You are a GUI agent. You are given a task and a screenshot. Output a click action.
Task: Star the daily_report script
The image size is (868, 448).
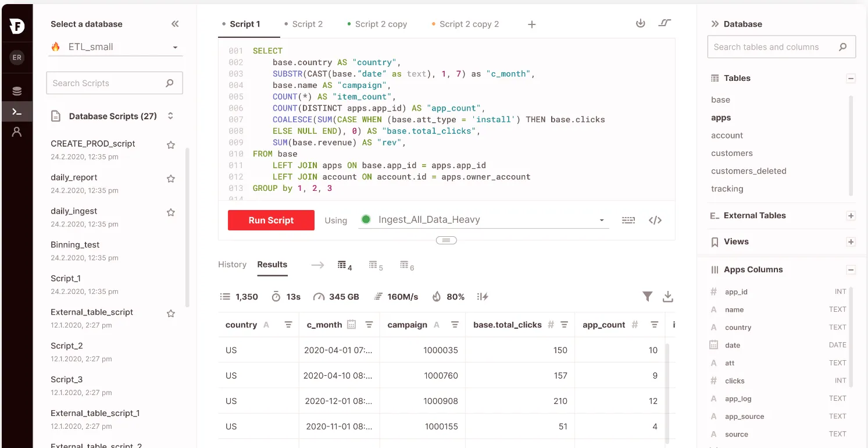click(171, 179)
